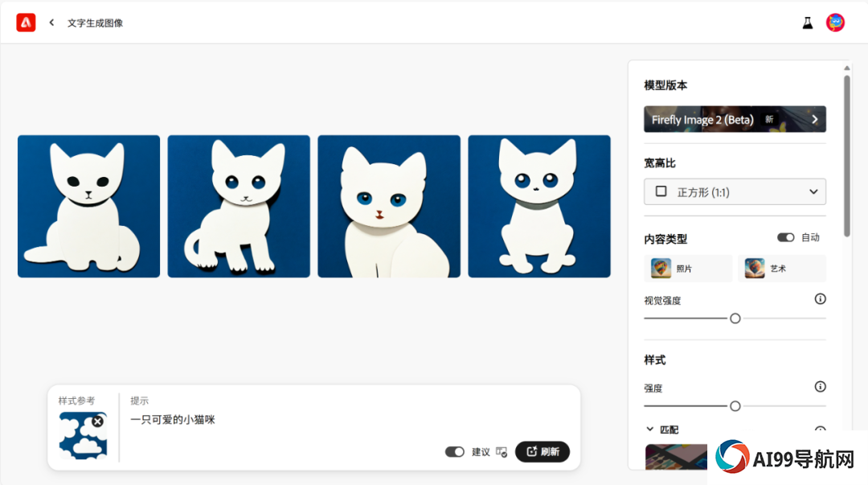Open Firefly Image 2 (Beta) model selector
Viewport: 868px width, 485px height.
pos(735,119)
